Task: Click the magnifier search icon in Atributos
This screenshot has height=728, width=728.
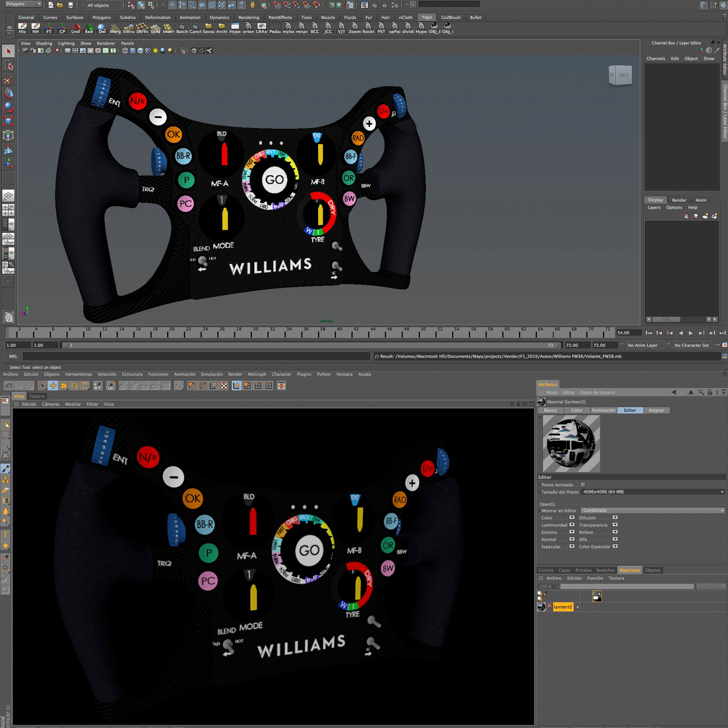Action: point(701,392)
